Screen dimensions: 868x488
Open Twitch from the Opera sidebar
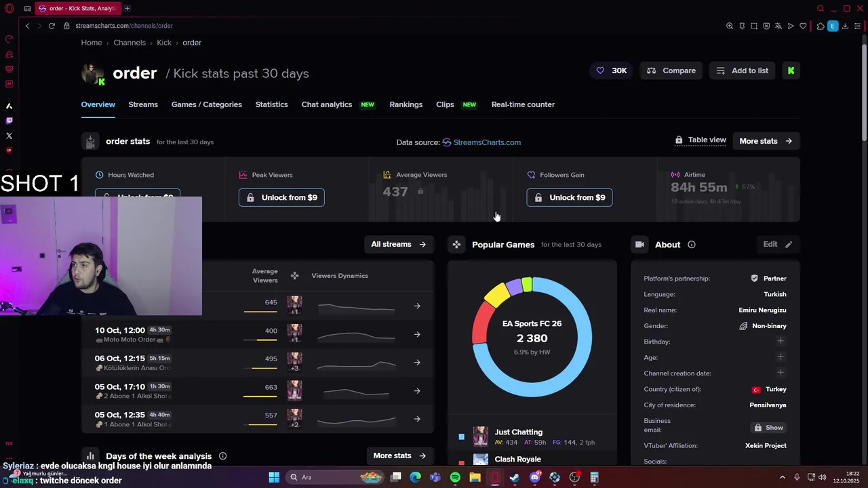9,121
